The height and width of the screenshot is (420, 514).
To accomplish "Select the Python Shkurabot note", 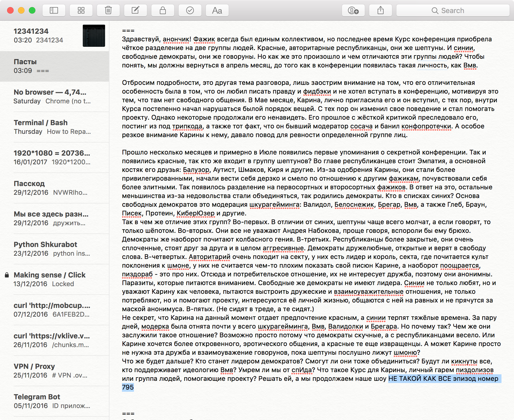I will pos(54,249).
